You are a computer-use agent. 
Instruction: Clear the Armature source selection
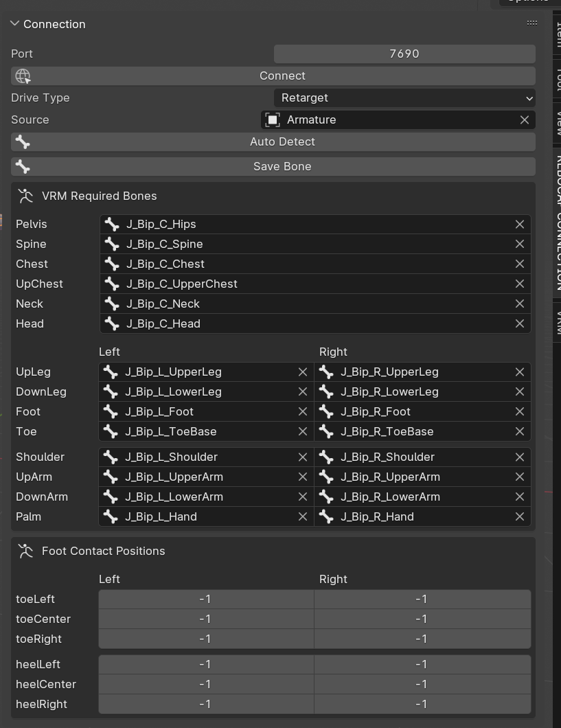click(x=524, y=120)
